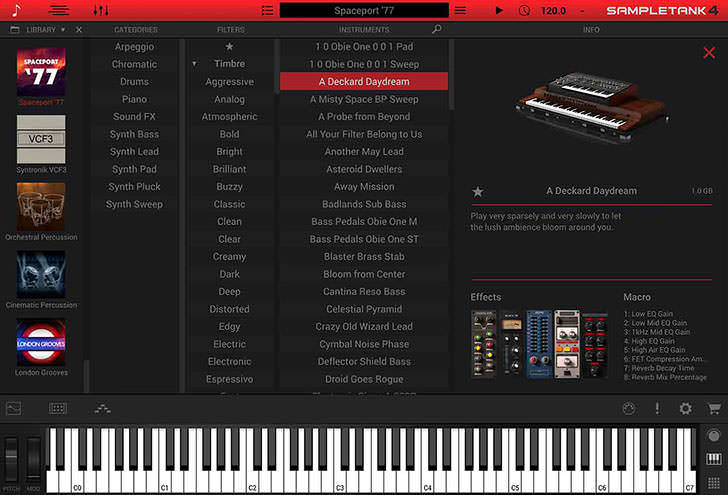Play the C3 key on the keyboard
The height and width of the screenshot is (495, 728).
pos(339,483)
